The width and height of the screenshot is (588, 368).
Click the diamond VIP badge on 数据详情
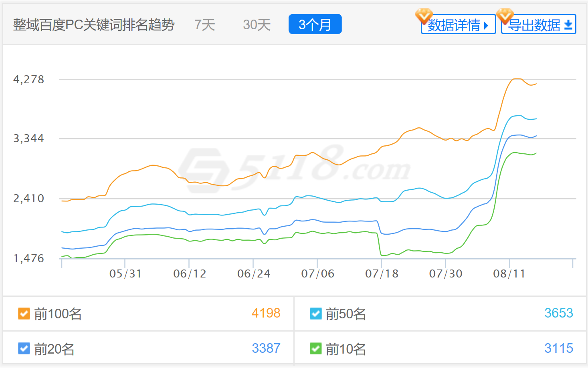(423, 16)
